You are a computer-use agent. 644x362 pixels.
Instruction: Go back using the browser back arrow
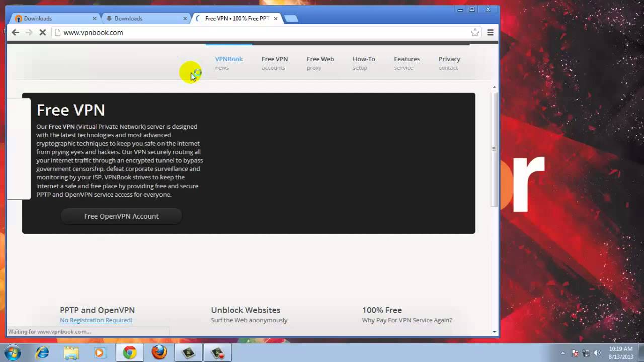pyautogui.click(x=15, y=32)
